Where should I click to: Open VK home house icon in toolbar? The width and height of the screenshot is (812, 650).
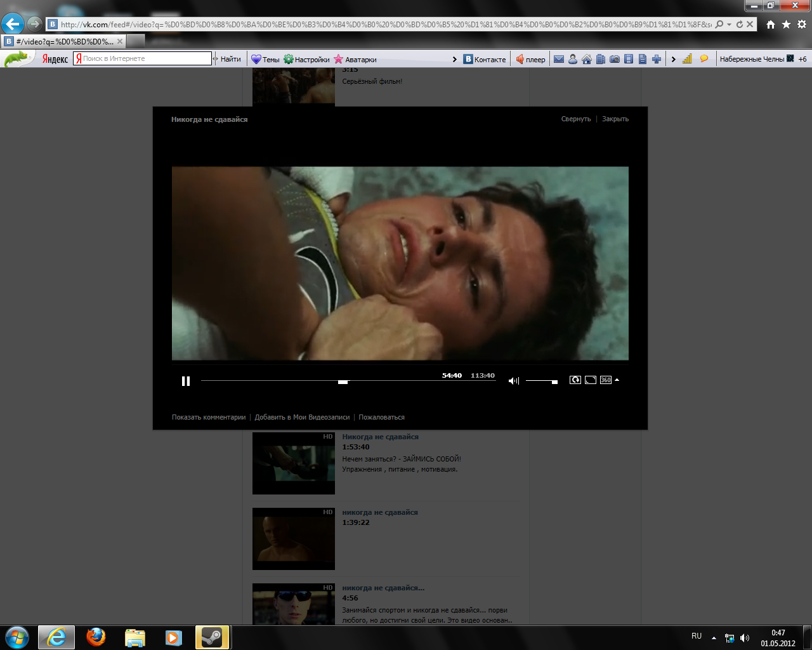coord(587,59)
